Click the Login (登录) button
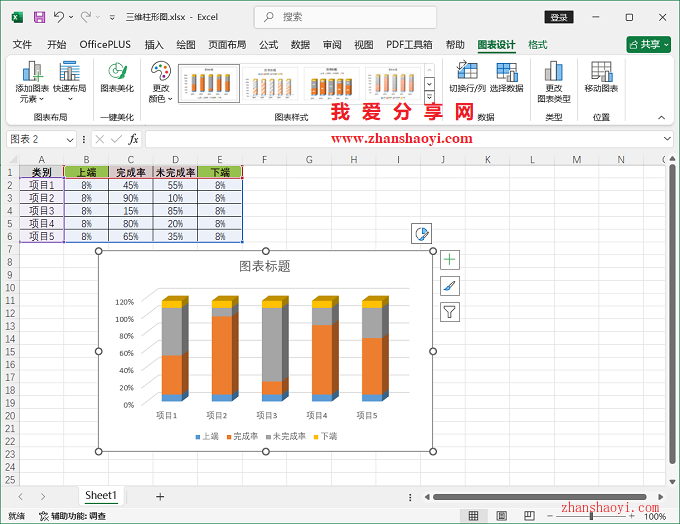 (559, 17)
